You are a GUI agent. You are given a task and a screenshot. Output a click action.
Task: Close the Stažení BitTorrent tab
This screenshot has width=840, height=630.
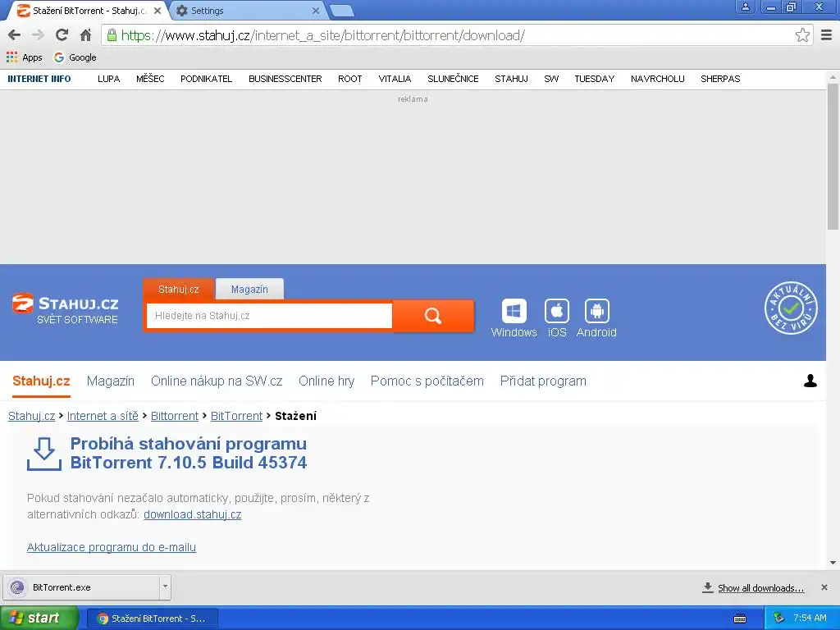coord(157,11)
